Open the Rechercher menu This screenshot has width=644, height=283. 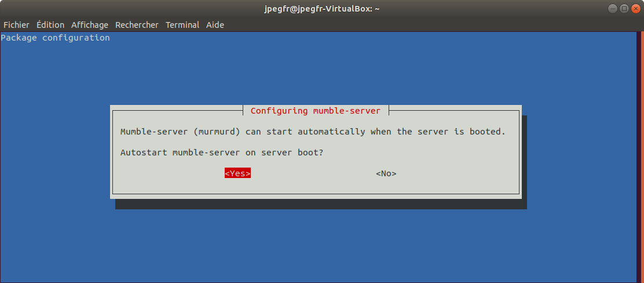(137, 25)
